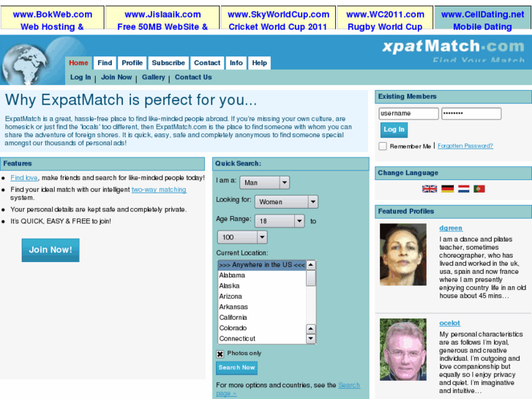Click location list scroll up arrow
The image size is (532, 399).
point(311,265)
